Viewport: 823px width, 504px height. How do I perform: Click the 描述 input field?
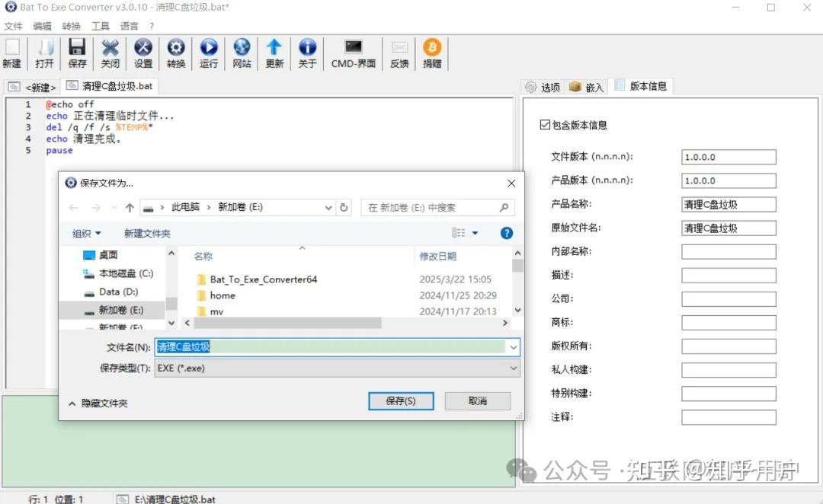(729, 276)
